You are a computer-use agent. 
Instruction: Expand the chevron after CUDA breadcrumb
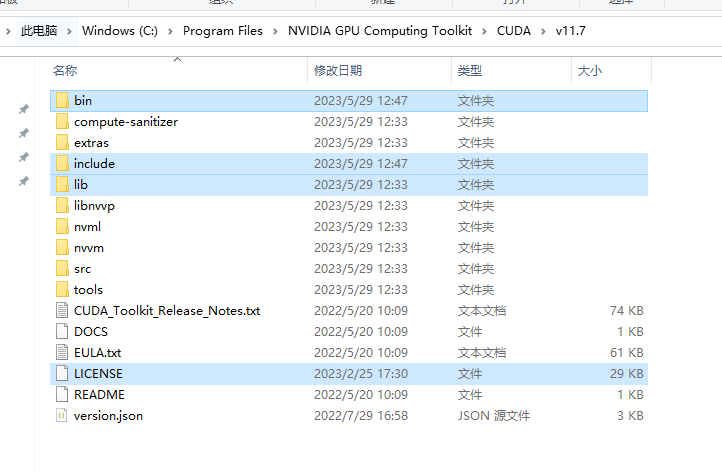[543, 31]
